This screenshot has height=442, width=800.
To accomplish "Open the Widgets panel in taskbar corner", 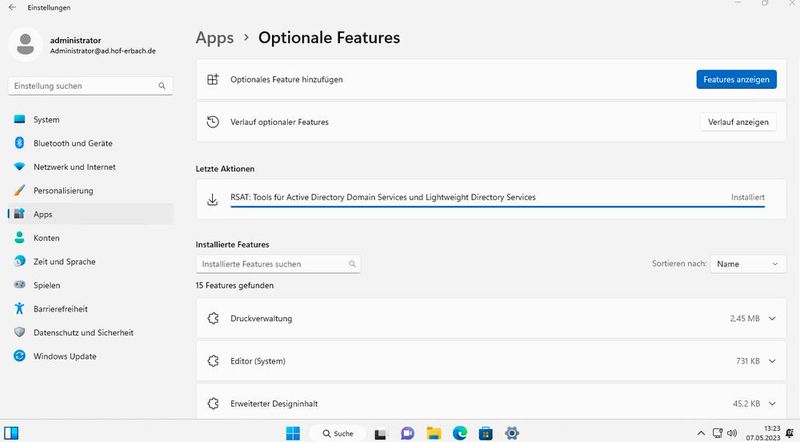I will tap(11, 433).
